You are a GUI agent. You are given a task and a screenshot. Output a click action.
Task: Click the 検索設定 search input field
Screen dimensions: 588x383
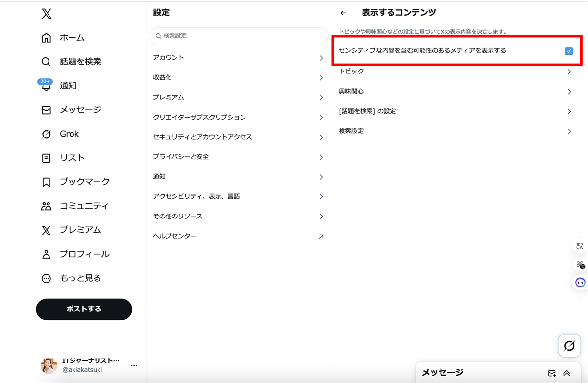(x=239, y=36)
